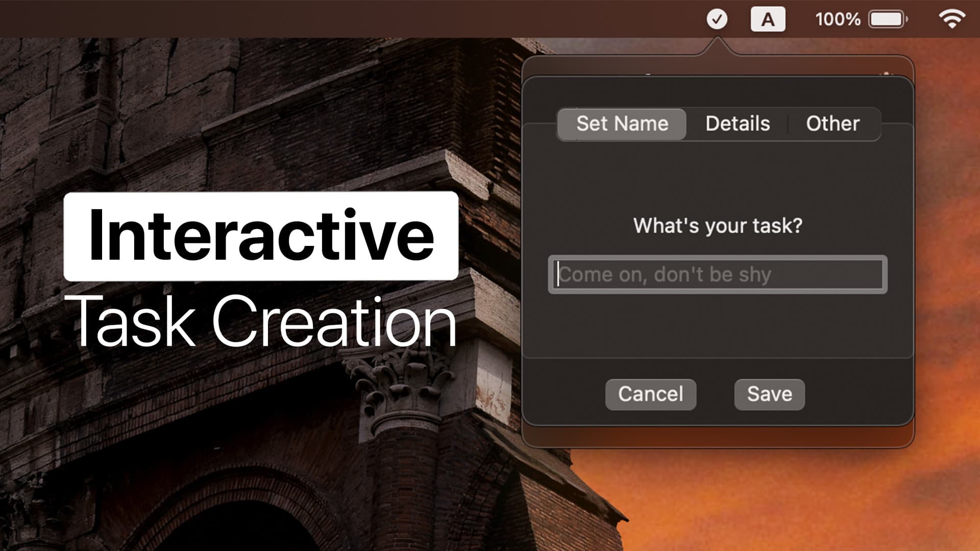Click the '100%' battery percentage text
980x551 pixels.
(838, 19)
